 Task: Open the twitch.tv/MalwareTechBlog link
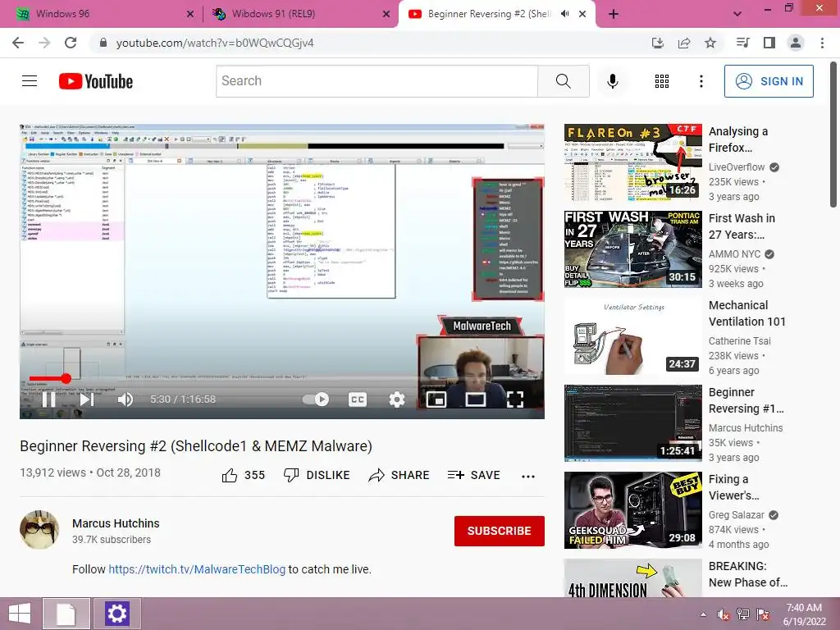point(197,569)
